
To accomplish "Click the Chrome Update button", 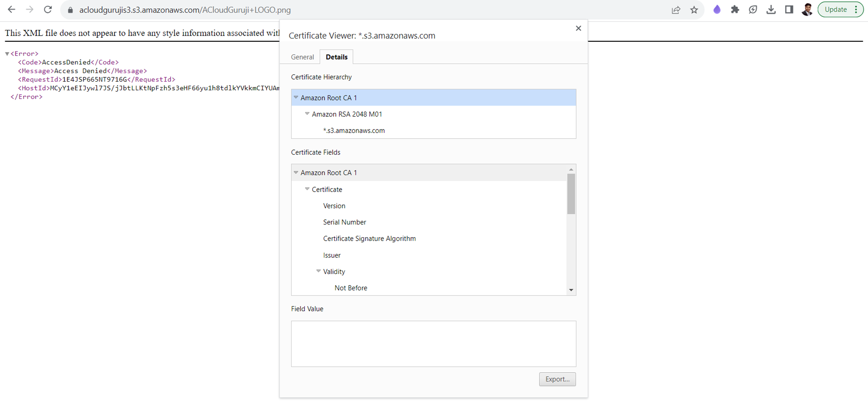I will point(835,10).
